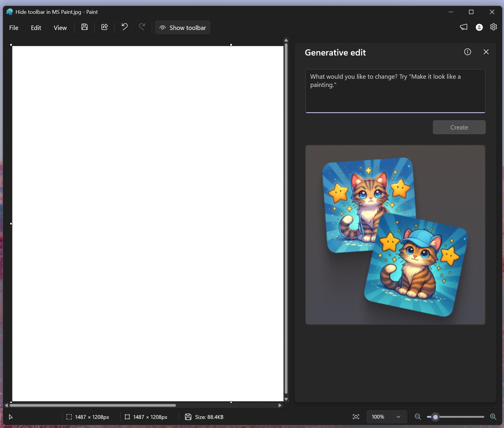Click the Create button

pyautogui.click(x=459, y=127)
